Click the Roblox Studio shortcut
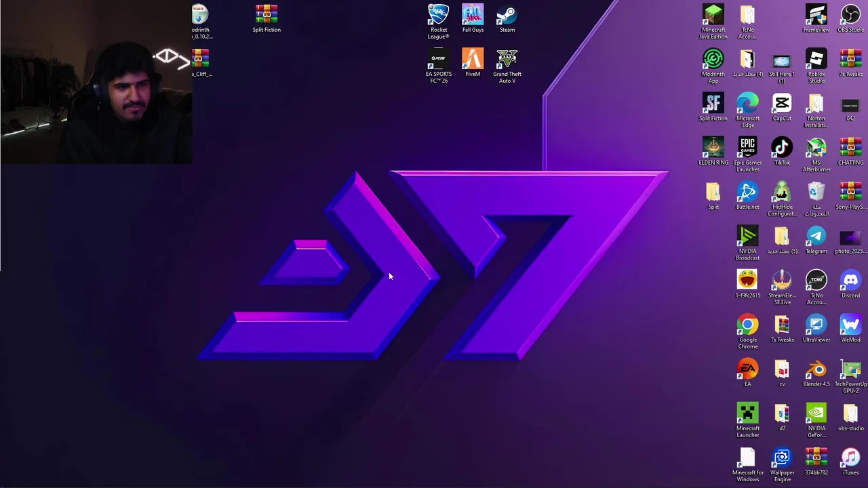 (816, 65)
